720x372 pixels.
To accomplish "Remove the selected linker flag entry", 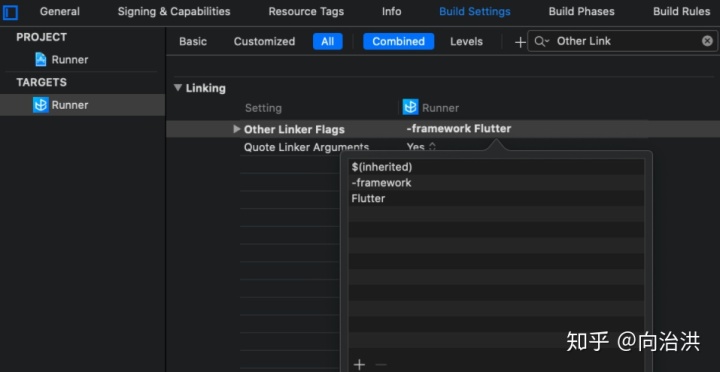I will (381, 365).
